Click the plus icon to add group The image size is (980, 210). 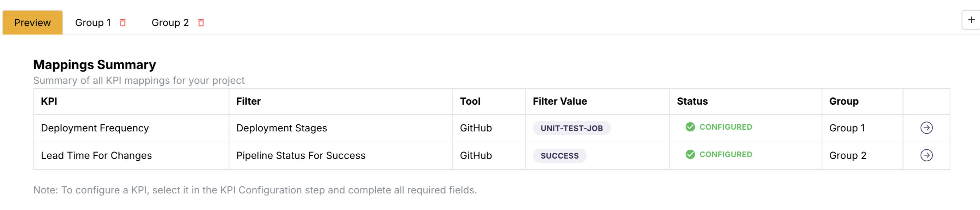click(x=971, y=20)
